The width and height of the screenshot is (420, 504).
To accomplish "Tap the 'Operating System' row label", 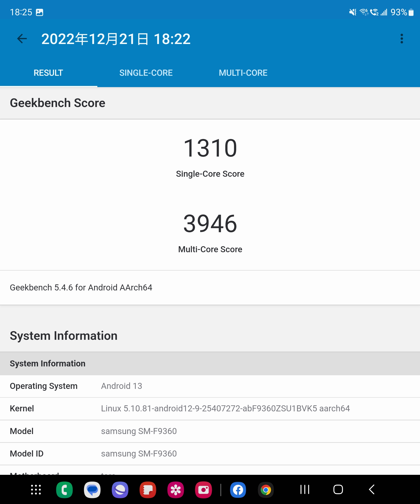I will click(44, 386).
